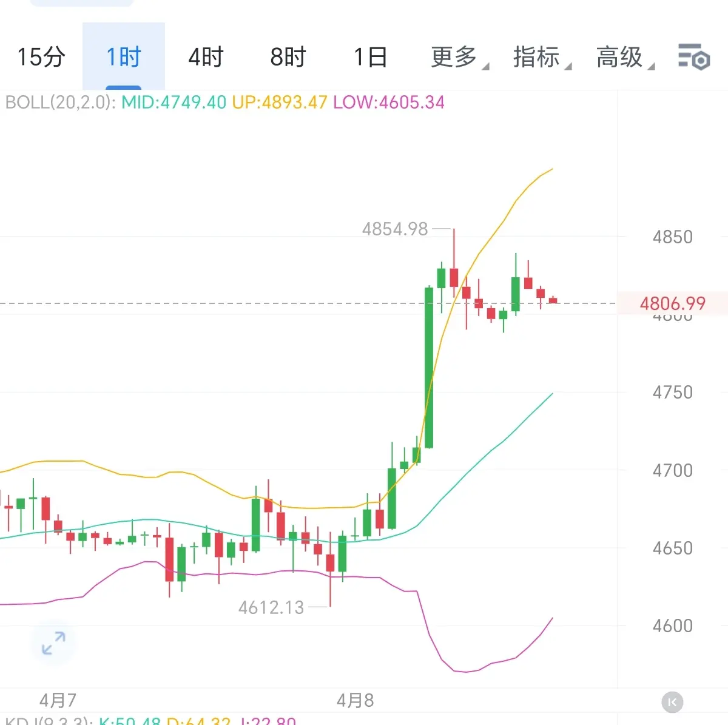The width and height of the screenshot is (728, 725).
Task: Jump to latest candle with arrow button
Action: point(672,703)
